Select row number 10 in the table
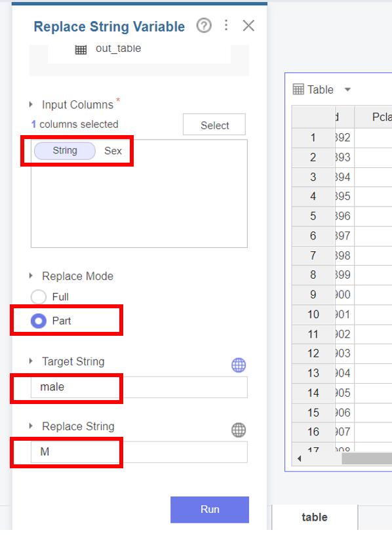392x547 pixels. tap(313, 314)
